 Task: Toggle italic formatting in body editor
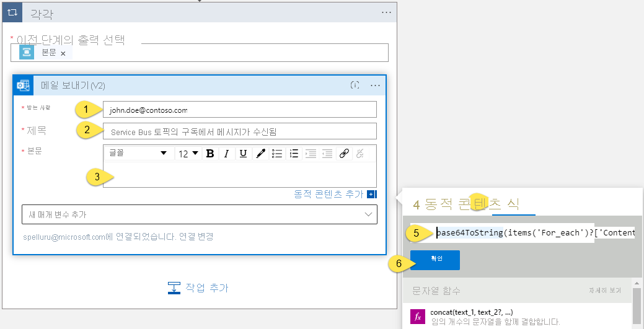226,154
